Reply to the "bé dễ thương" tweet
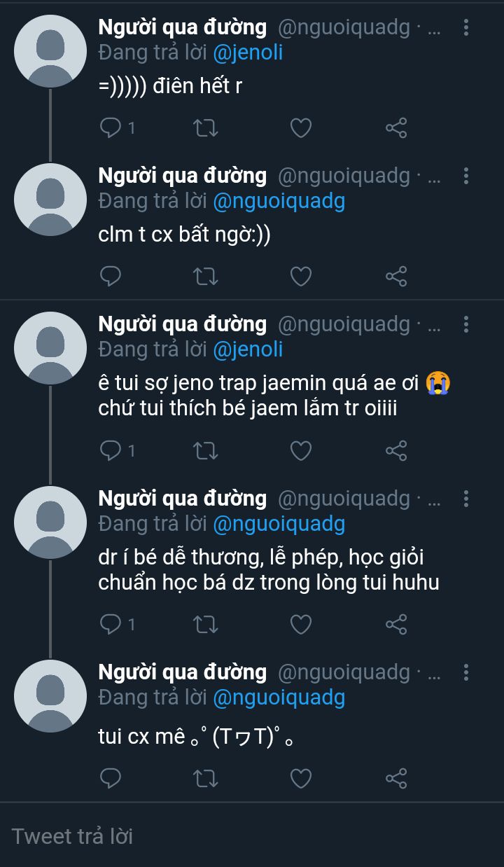This screenshot has width=504, height=867. [x=111, y=623]
